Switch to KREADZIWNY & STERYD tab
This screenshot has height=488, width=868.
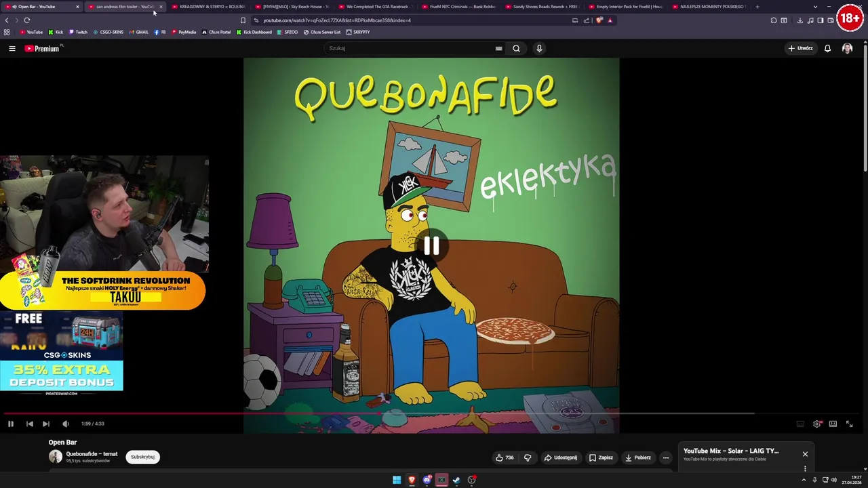tap(208, 7)
